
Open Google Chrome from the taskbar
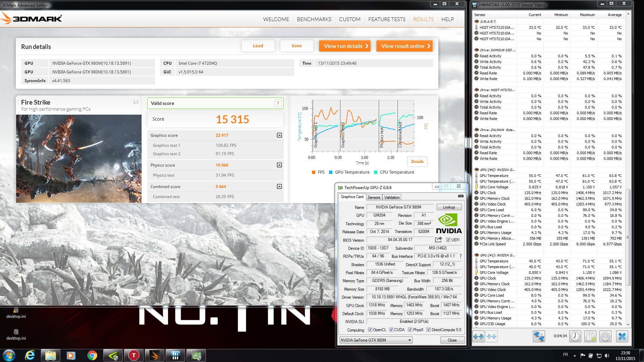click(92, 355)
